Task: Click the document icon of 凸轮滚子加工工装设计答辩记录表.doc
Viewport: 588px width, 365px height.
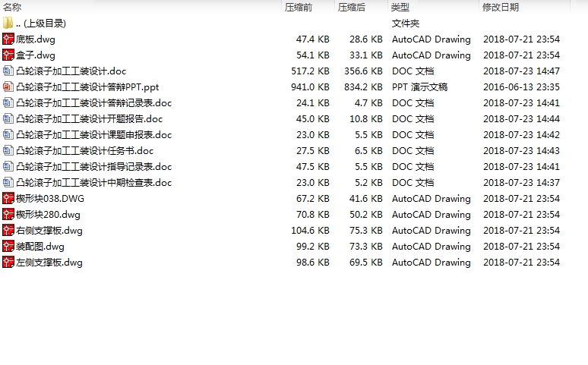Action: [8, 102]
